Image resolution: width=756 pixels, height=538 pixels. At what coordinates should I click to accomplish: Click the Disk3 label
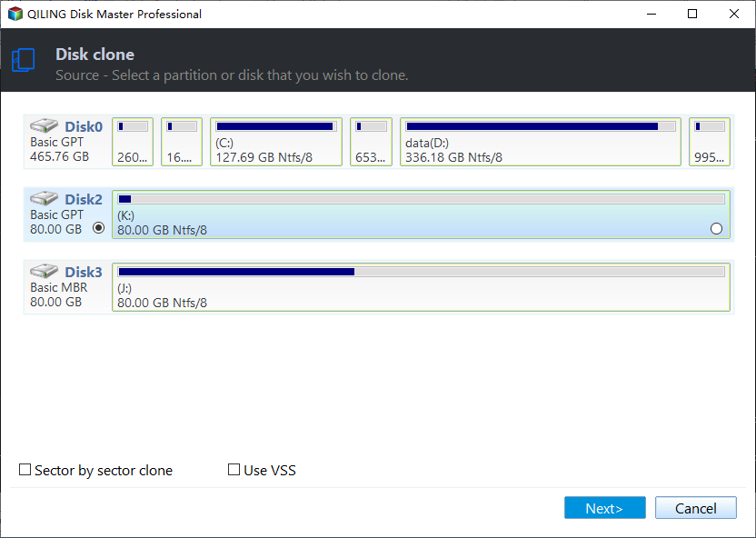coord(84,273)
